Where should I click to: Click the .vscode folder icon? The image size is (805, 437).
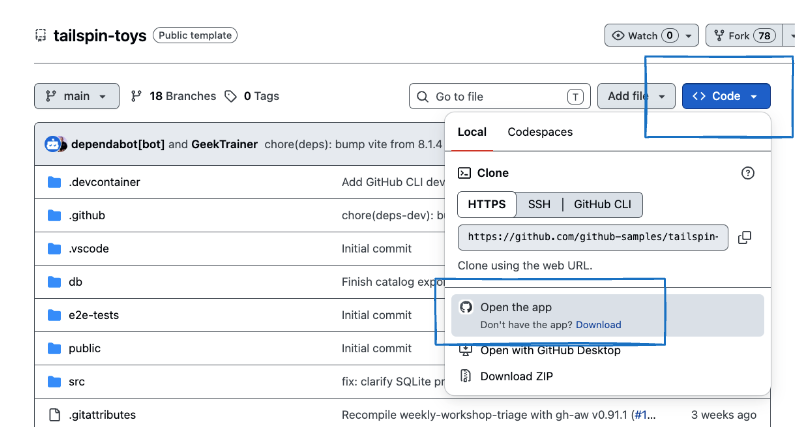coord(54,249)
